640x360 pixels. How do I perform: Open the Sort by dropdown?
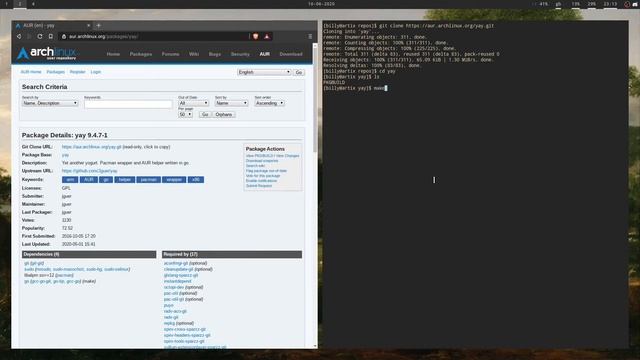click(x=231, y=103)
